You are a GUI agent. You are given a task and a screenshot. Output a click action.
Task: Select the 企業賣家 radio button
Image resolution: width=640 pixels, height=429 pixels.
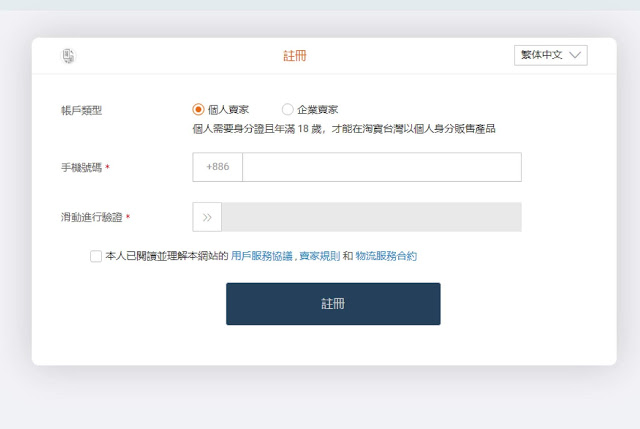pyautogui.click(x=288, y=110)
